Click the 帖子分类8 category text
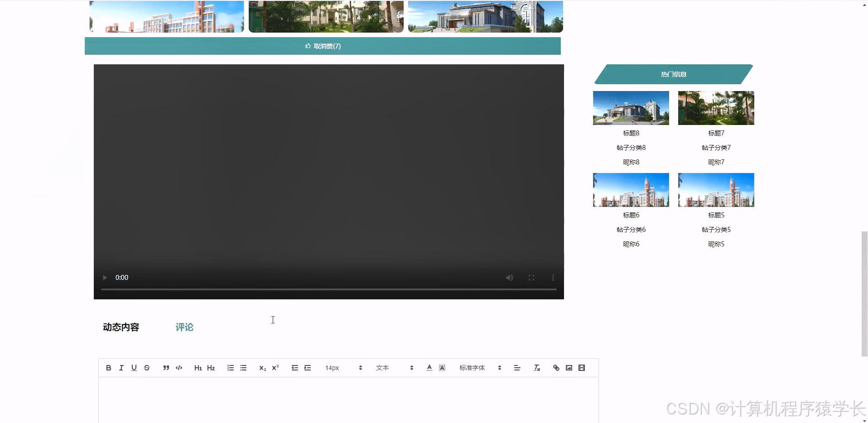 tap(631, 148)
